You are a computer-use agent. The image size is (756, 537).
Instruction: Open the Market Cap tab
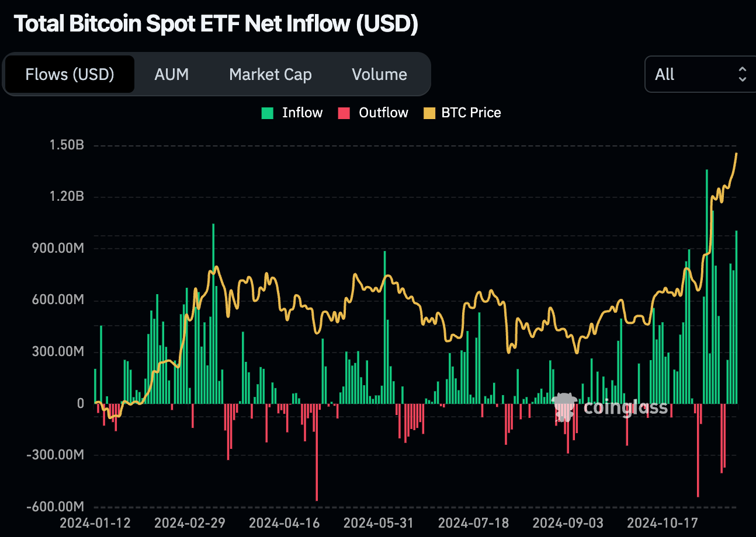click(x=270, y=75)
